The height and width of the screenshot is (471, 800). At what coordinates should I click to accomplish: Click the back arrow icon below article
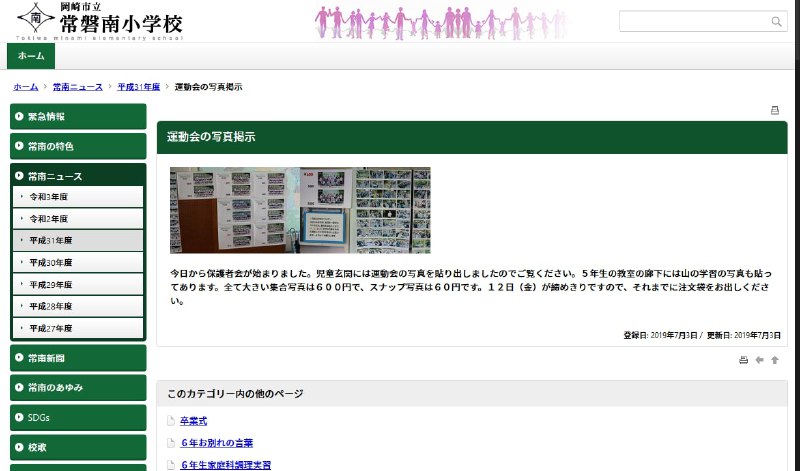(x=759, y=360)
